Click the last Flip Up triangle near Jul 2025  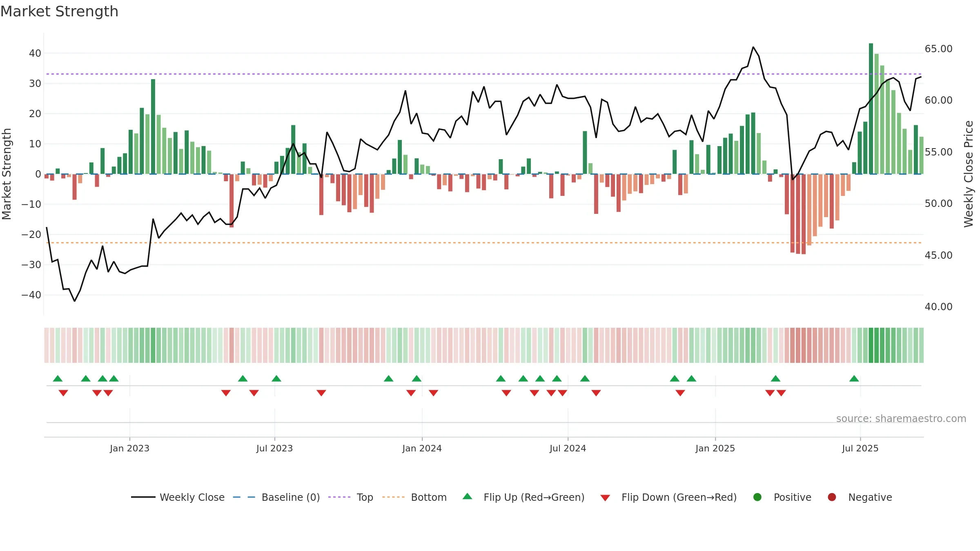click(x=854, y=378)
